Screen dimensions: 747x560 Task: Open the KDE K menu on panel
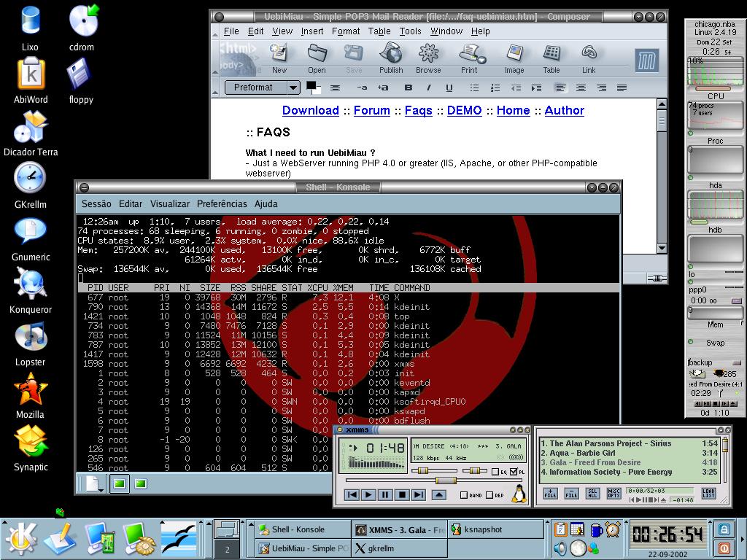20,539
